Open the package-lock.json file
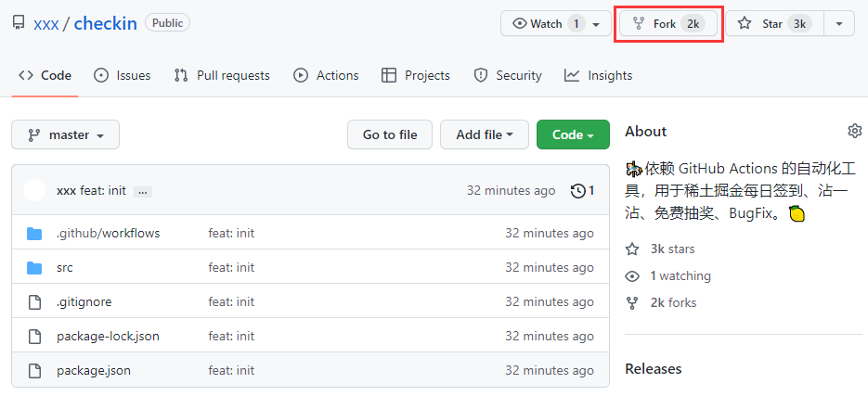 (108, 337)
